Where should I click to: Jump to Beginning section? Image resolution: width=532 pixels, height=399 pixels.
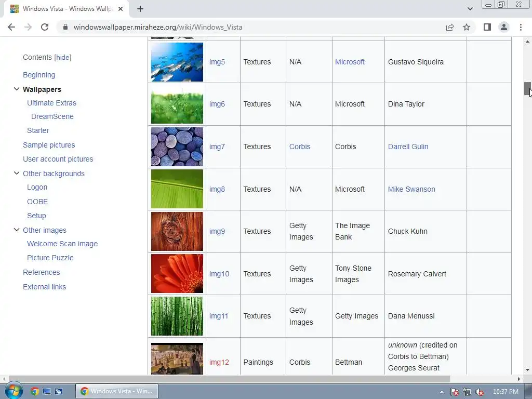tap(39, 75)
